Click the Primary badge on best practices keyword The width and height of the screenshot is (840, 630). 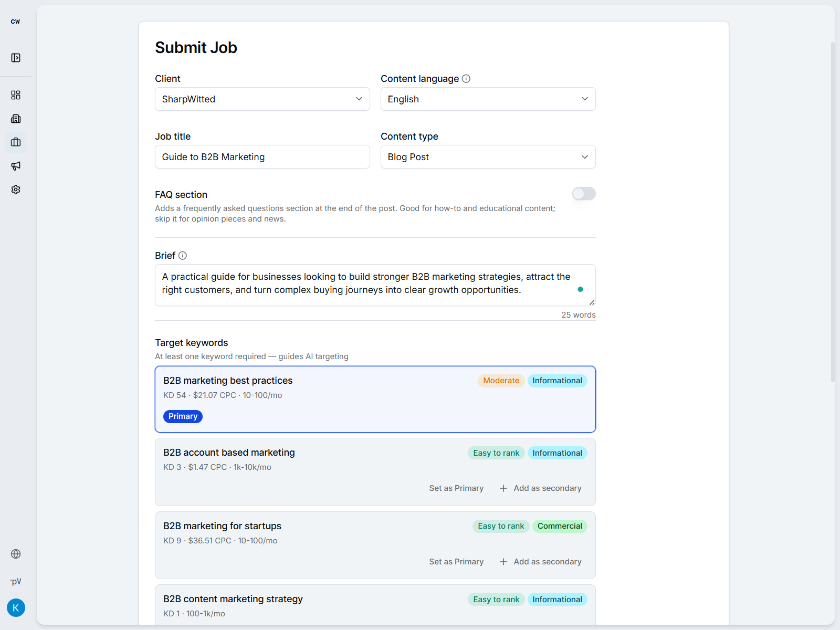183,416
